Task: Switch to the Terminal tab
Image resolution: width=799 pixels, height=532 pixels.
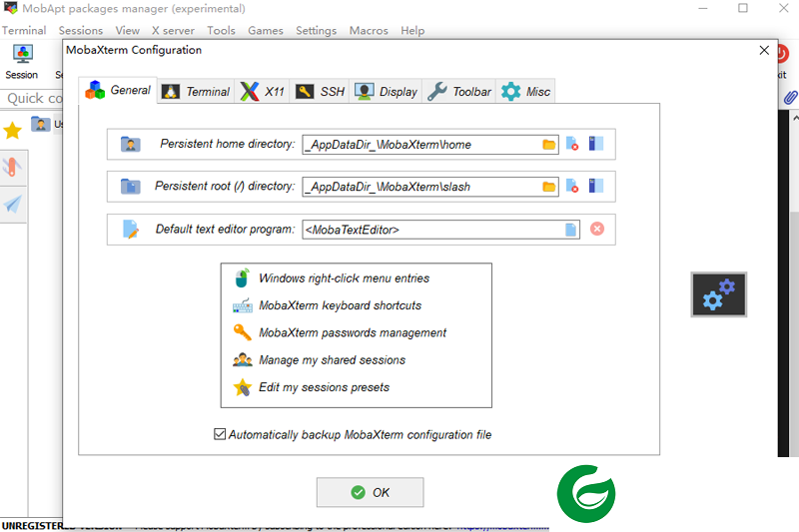Action: point(196,92)
